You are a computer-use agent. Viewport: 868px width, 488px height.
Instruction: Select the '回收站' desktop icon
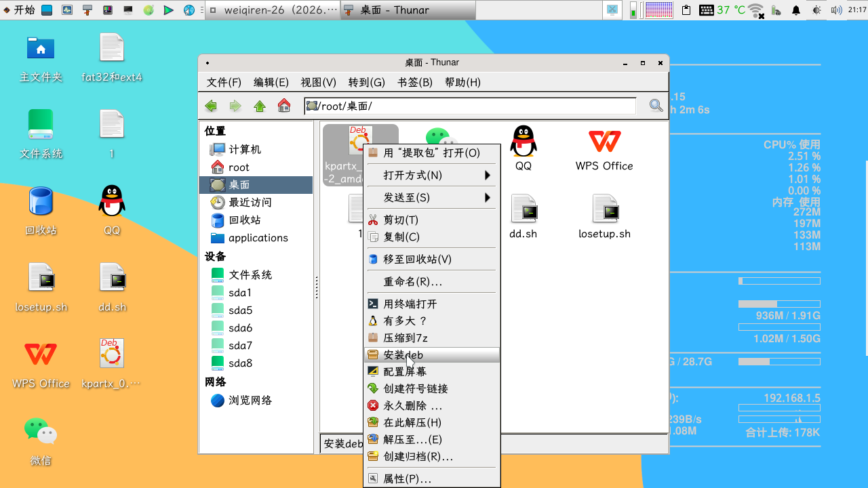coord(41,211)
